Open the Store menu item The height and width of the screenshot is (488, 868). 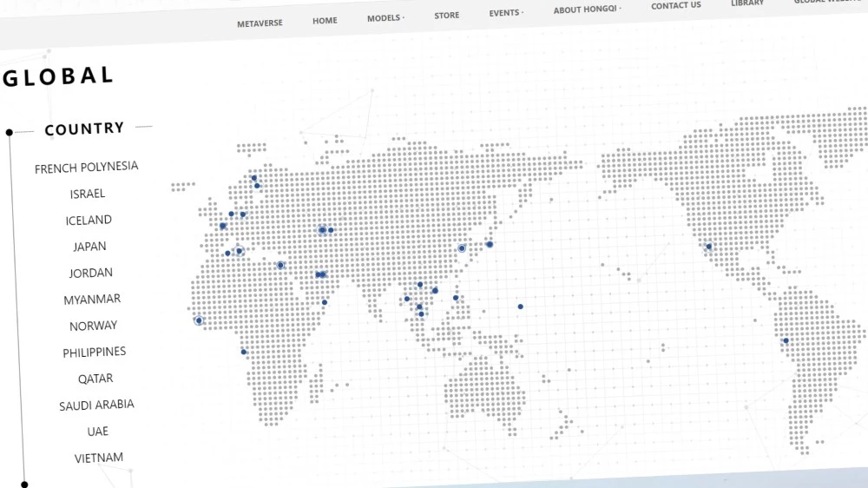coord(447,16)
